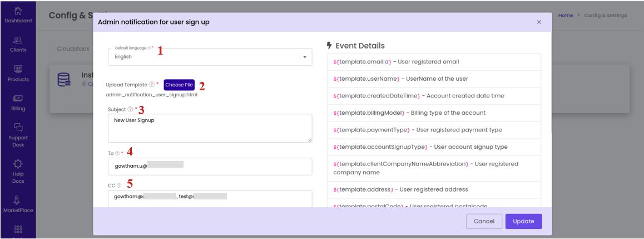The image size is (644, 239).
Task: Click the admin_notification_user_signup.html file name
Action: (x=152, y=95)
